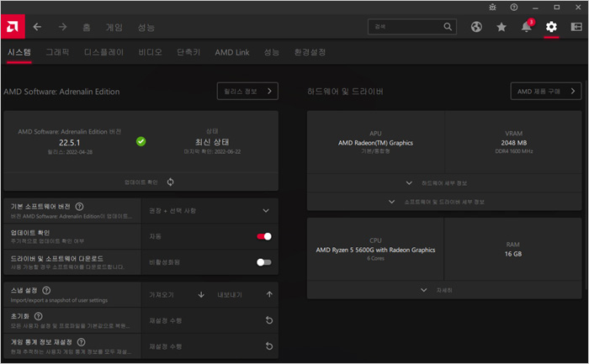Screen dimensions: 589x364
Task: Open 홈 in top navigation
Action: [x=87, y=27]
